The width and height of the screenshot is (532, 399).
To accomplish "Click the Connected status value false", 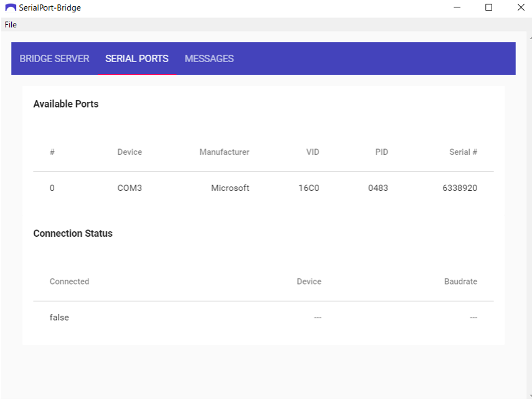I will [59, 318].
